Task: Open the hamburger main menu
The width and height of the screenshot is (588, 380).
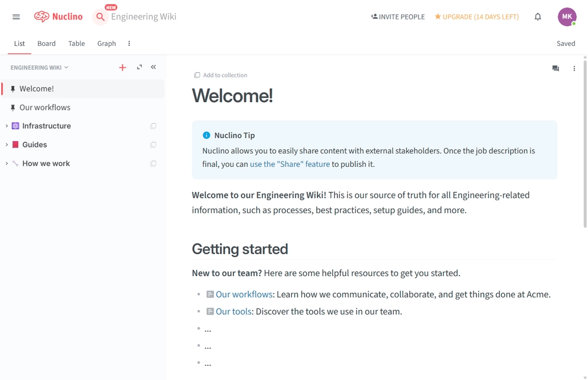Action: tap(16, 17)
